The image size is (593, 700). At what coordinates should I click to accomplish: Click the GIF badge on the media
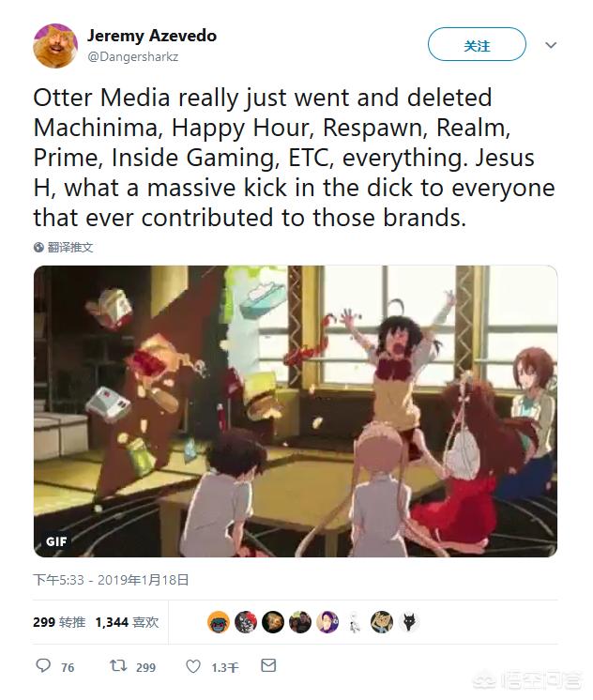click(56, 541)
